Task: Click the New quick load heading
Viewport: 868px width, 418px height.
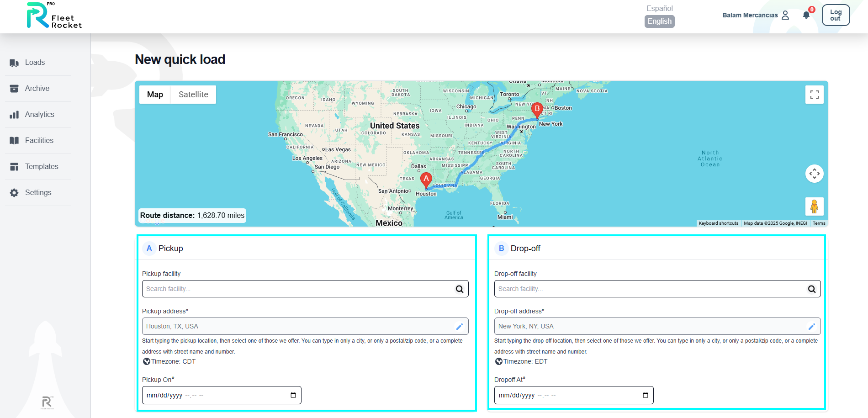Action: (x=180, y=60)
